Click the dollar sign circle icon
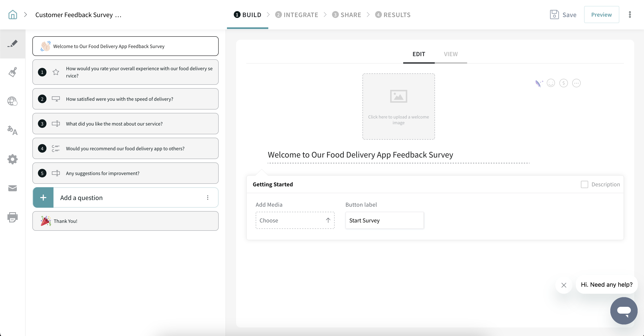644x336 pixels. (563, 83)
